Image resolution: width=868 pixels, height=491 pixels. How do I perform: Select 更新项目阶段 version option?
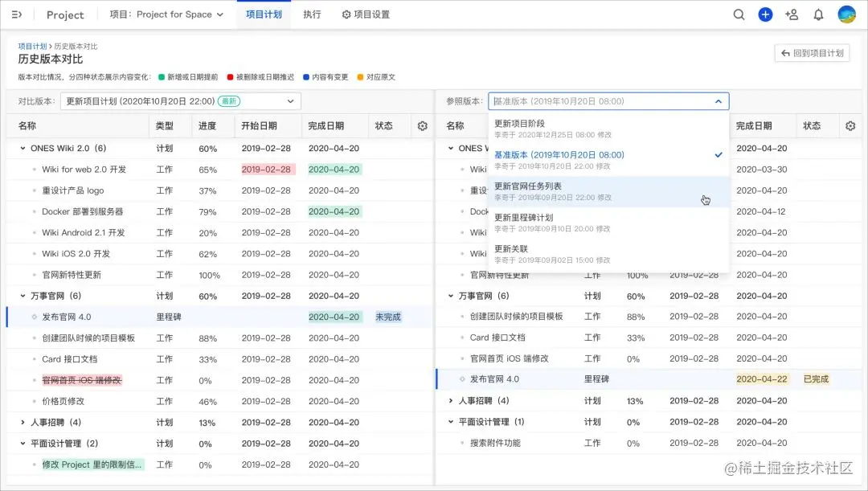(x=608, y=129)
